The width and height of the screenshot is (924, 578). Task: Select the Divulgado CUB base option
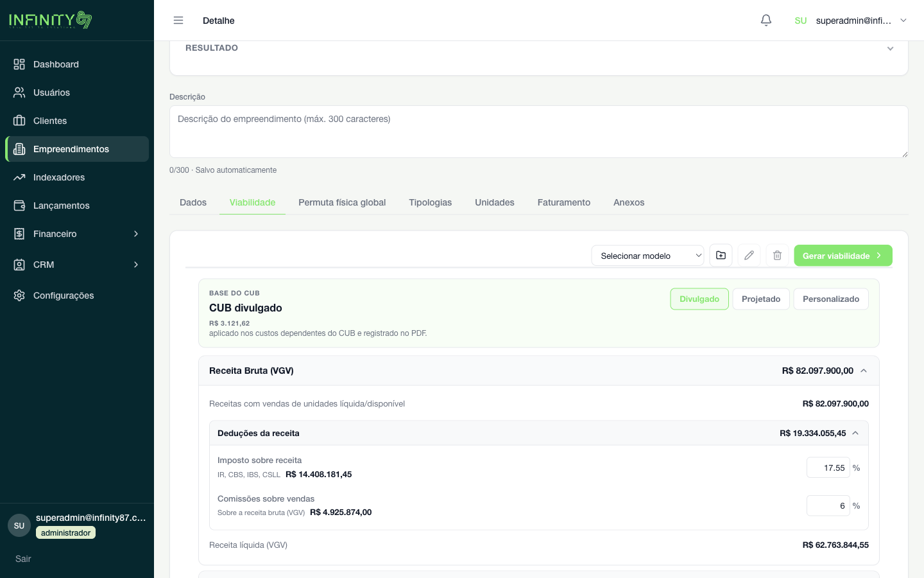click(699, 299)
